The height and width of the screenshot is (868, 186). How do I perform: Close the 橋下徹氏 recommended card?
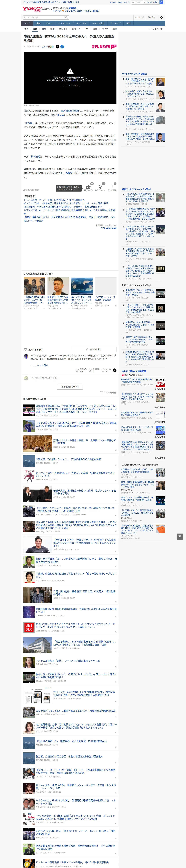pyautogui.click(x=68, y=308)
